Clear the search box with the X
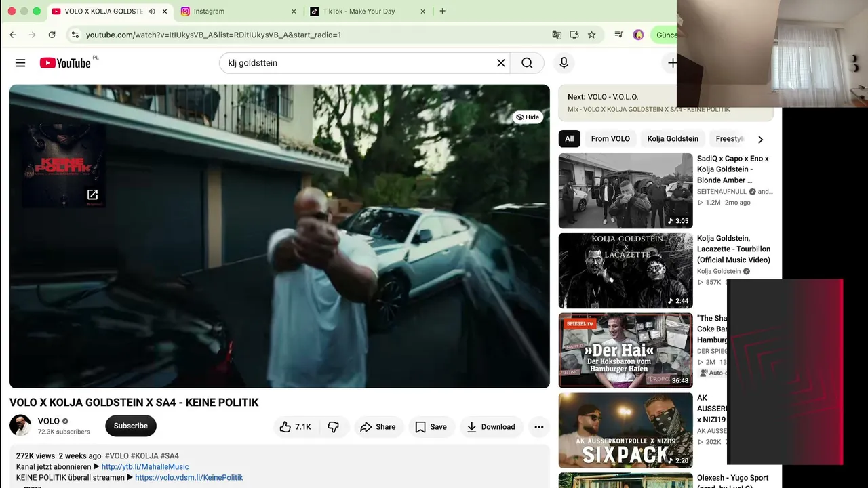 501,63
